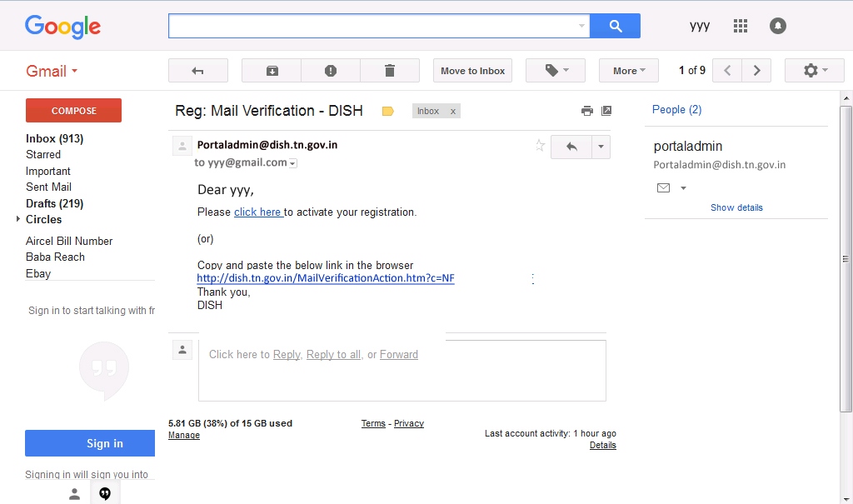
Task: Delete this email with the trash icon
Action: (390, 71)
